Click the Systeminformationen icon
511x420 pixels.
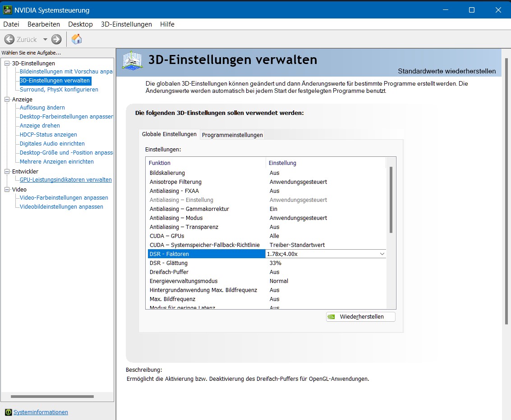[x=9, y=412]
